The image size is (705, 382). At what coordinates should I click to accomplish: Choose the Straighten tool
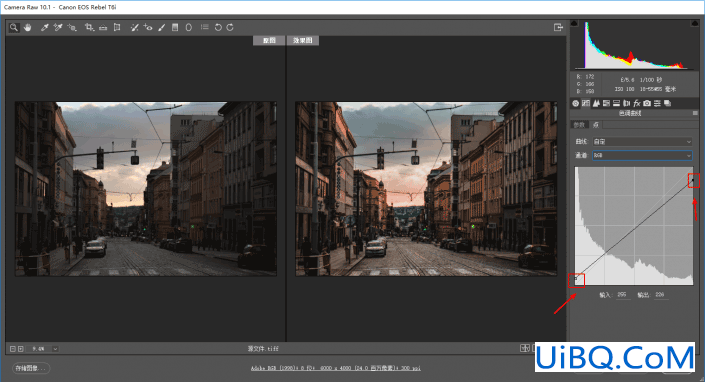pos(103,27)
